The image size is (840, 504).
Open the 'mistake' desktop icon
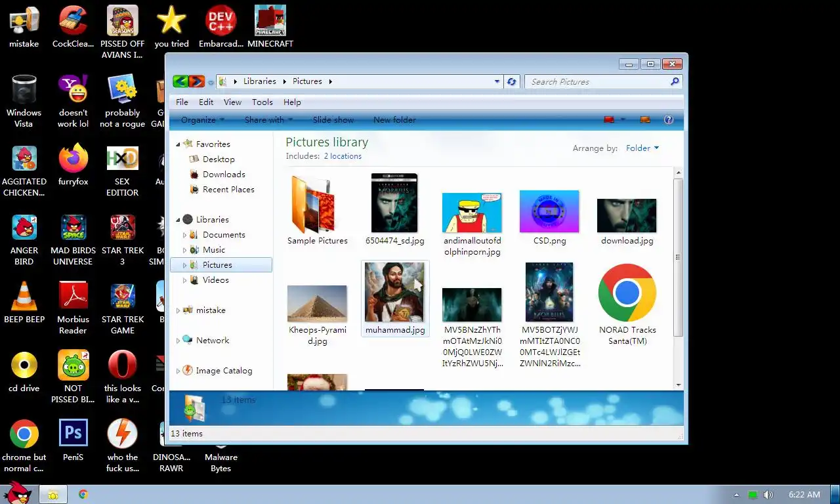click(24, 26)
